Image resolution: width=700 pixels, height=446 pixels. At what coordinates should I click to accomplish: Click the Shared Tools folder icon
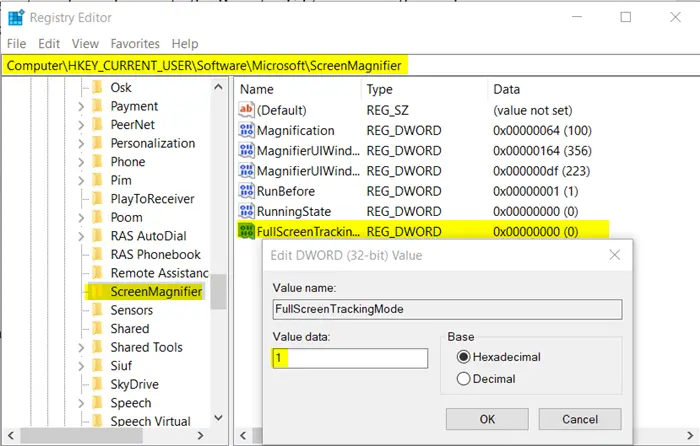point(97,347)
